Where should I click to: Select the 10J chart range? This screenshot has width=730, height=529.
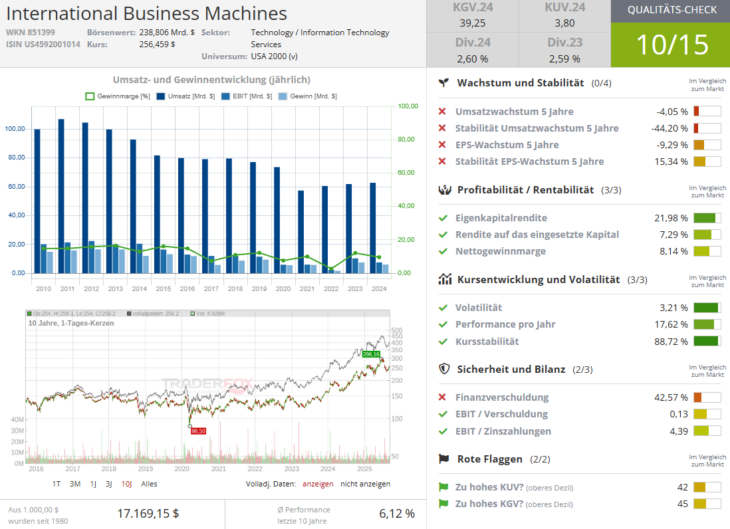click(126, 484)
